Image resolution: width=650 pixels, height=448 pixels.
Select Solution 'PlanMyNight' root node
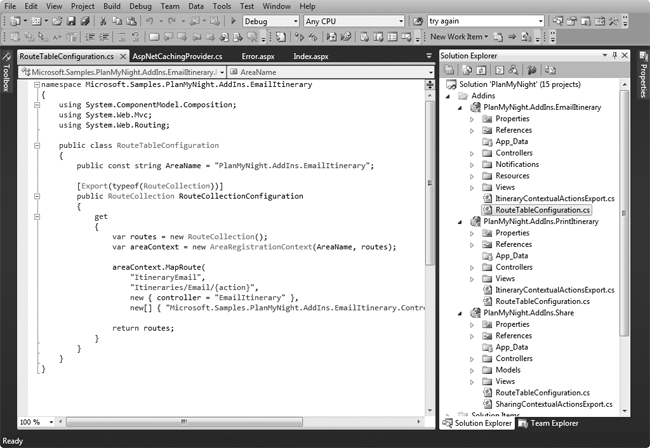[519, 84]
